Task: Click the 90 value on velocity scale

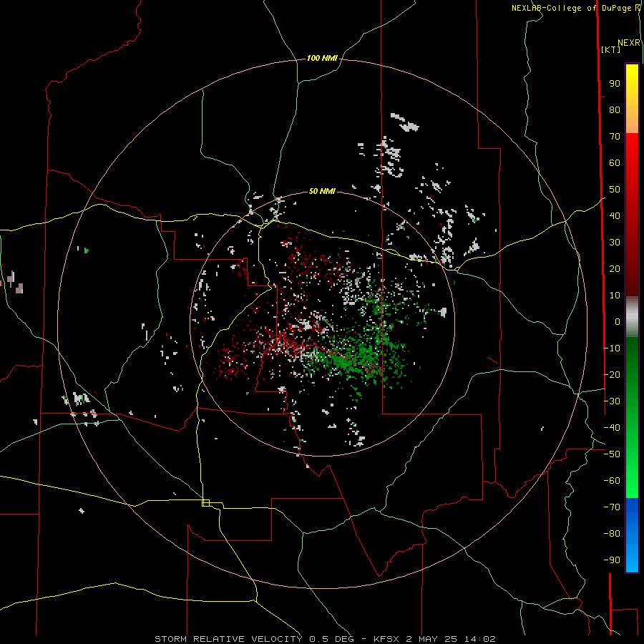Action: coord(615,84)
